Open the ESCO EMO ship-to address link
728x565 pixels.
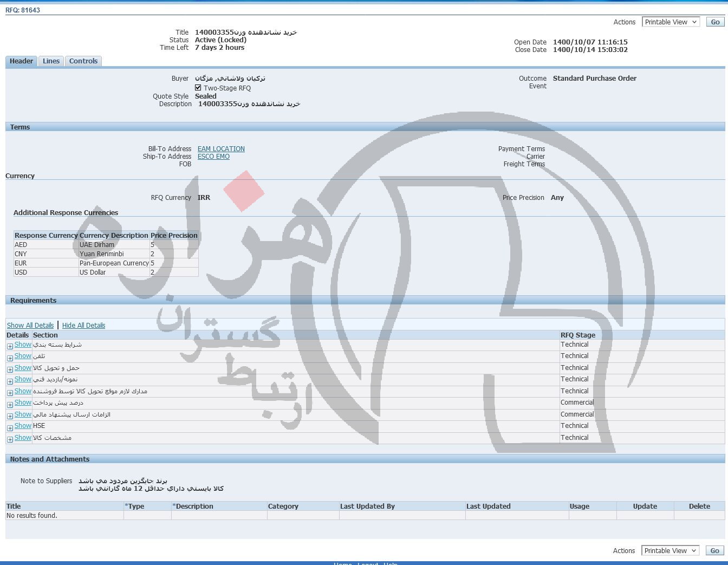[213, 157]
